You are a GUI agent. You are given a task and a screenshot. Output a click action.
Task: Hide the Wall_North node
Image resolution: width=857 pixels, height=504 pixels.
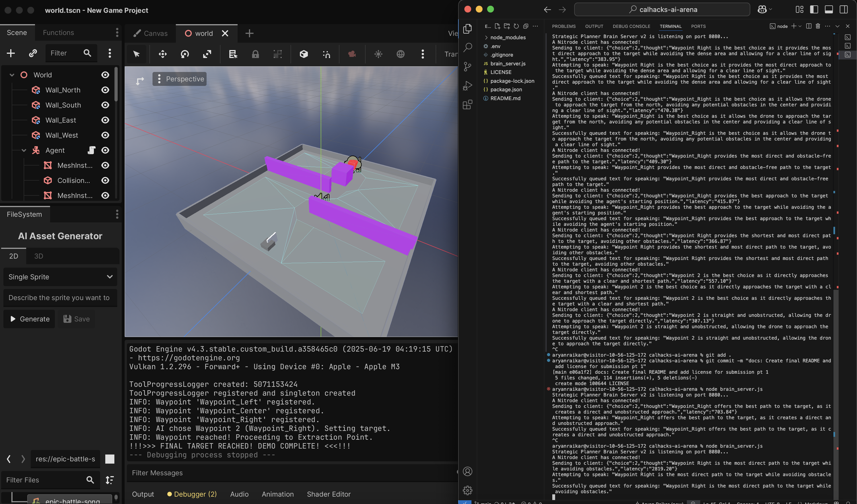[x=106, y=90]
